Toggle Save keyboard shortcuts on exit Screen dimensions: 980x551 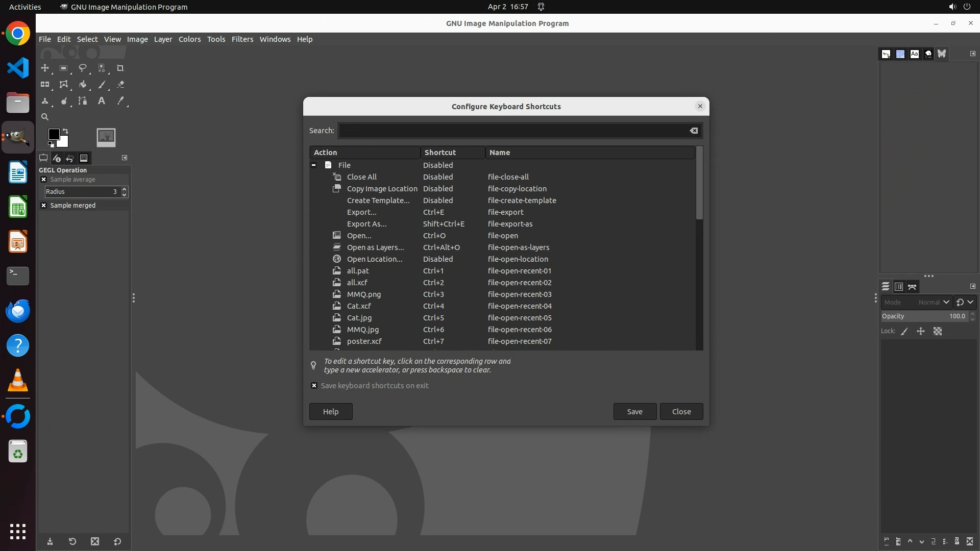pyautogui.click(x=314, y=386)
